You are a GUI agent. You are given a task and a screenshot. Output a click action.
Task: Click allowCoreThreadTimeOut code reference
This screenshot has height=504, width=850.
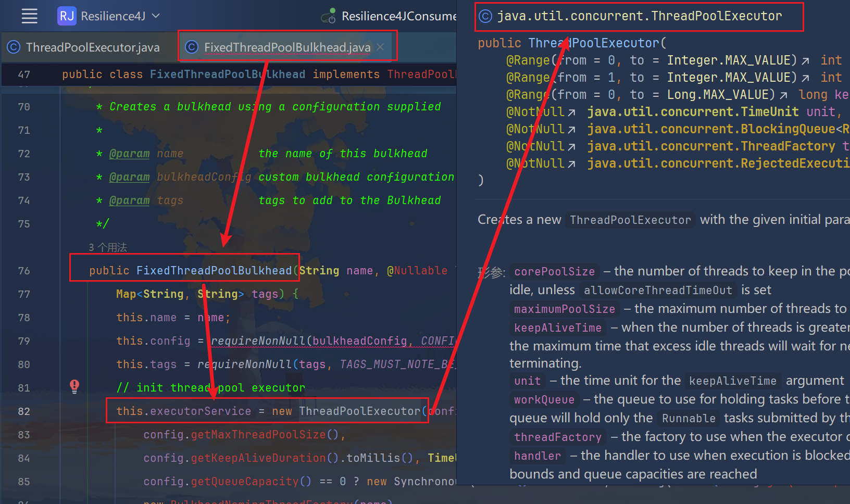(x=658, y=290)
